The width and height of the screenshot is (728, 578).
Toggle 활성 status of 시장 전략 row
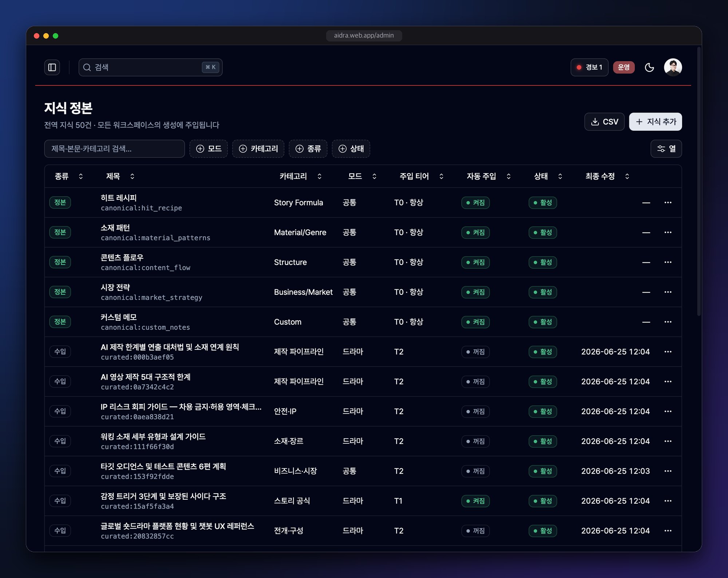pos(543,292)
